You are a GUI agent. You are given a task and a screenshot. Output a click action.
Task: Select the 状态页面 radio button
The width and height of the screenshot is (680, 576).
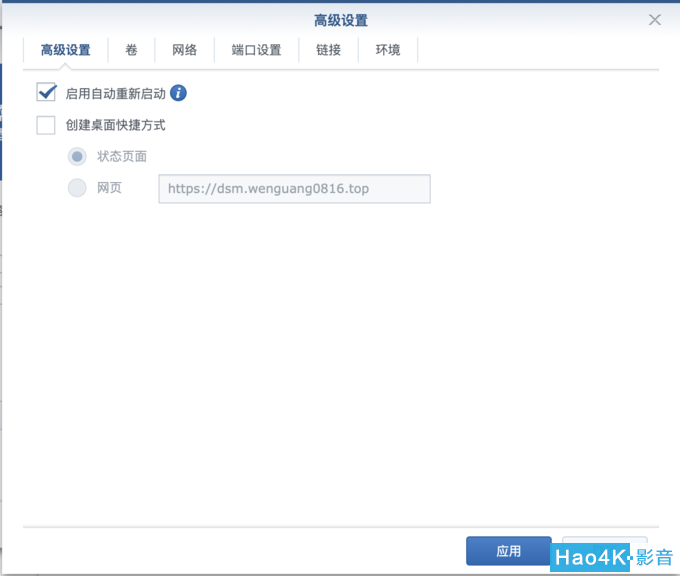pyautogui.click(x=77, y=157)
